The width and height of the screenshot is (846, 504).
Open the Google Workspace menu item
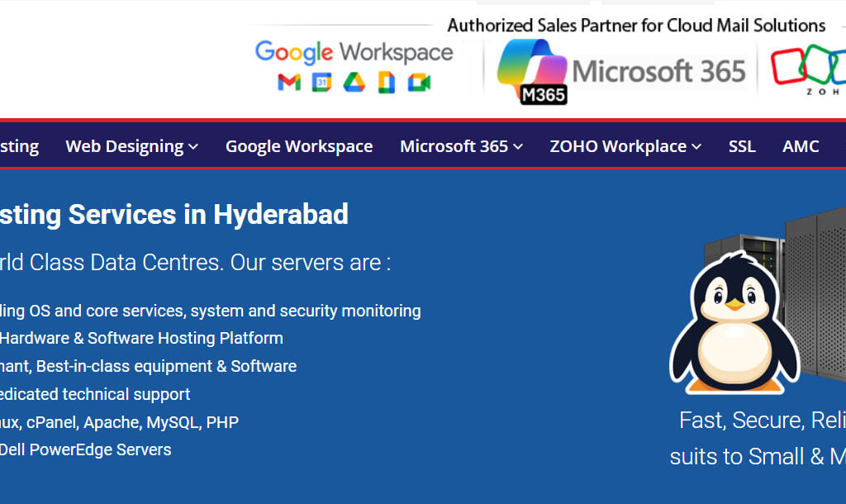pyautogui.click(x=299, y=146)
